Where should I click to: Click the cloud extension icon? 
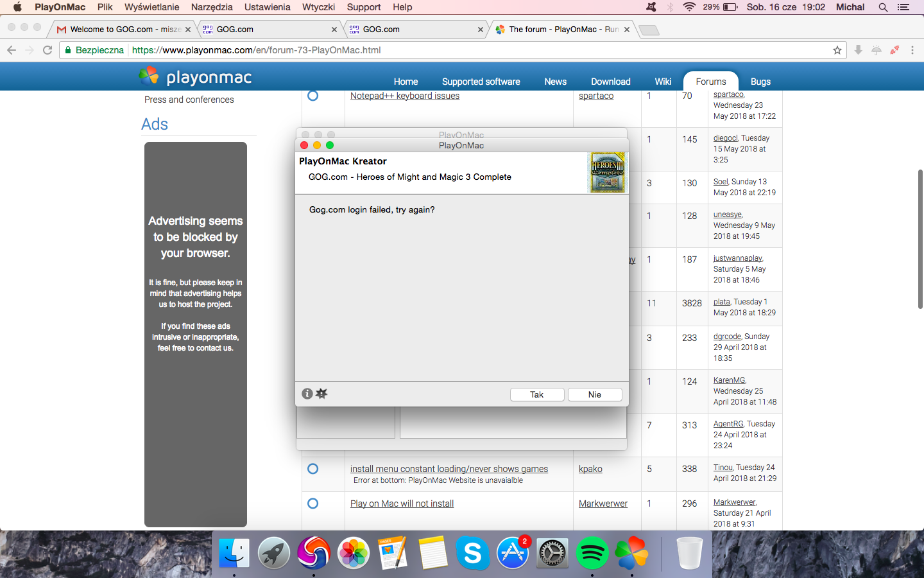tap(877, 50)
